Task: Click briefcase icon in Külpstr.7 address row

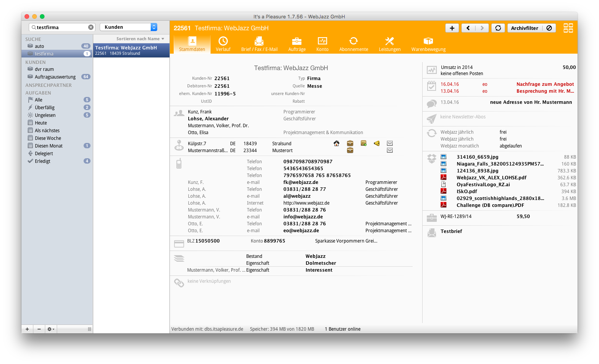Action: [x=350, y=143]
